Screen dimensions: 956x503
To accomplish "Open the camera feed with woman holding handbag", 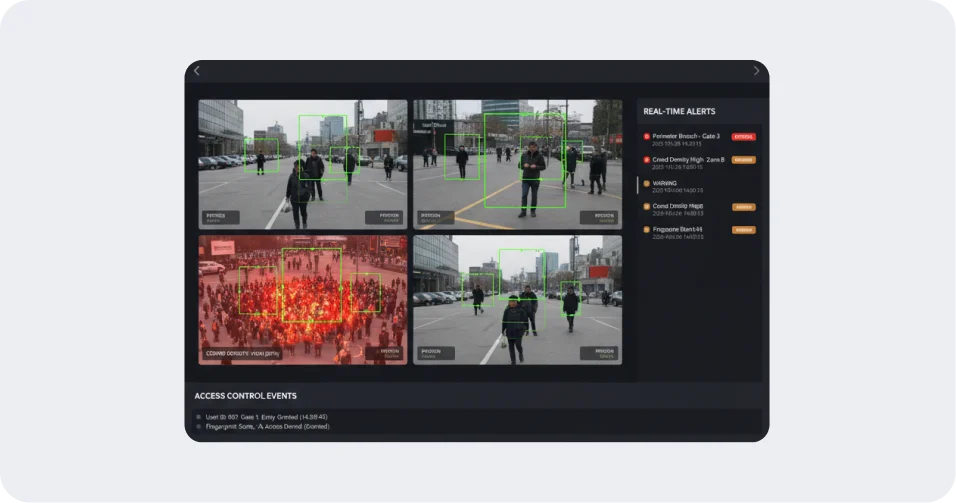I will point(518,300).
